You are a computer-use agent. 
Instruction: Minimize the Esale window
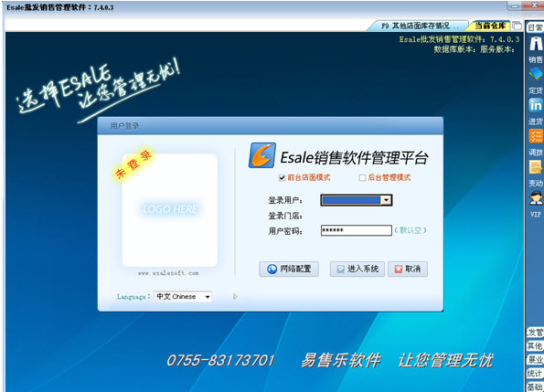pos(515,5)
